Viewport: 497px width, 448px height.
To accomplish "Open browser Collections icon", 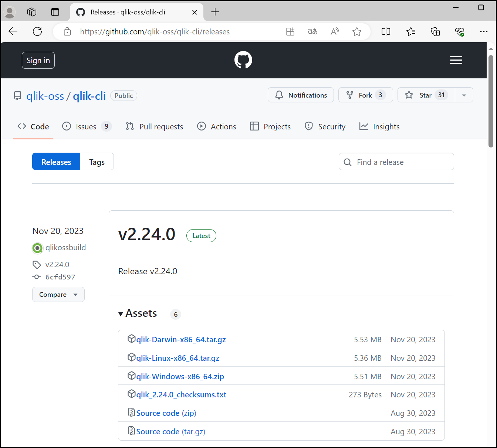I will coord(435,32).
